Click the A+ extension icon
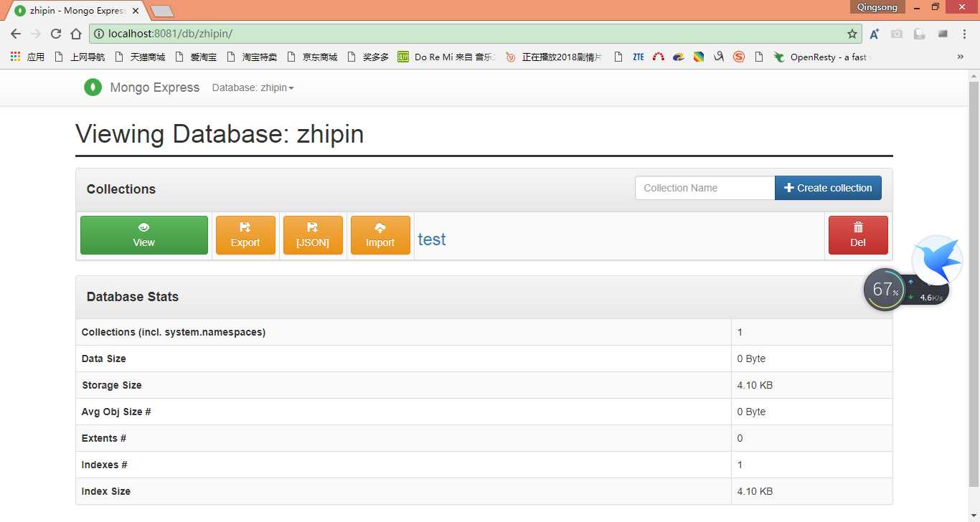Viewport: 980px width, 522px height. tap(875, 34)
